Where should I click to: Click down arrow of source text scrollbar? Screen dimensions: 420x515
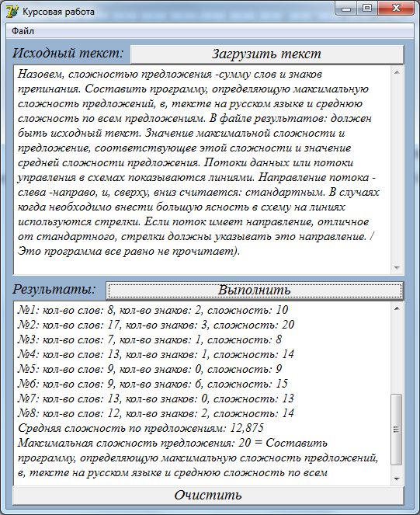tap(397, 268)
